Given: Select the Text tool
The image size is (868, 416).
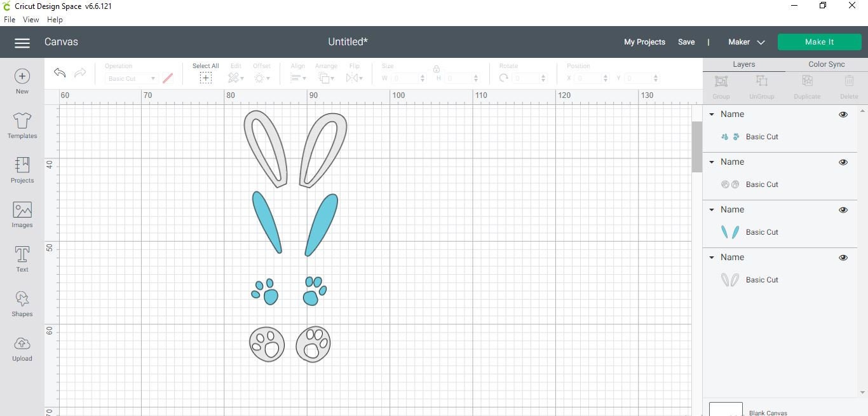Looking at the screenshot, I should click(22, 258).
